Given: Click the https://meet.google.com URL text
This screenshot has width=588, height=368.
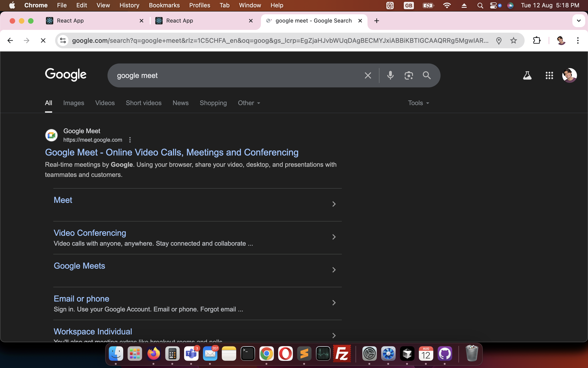Looking at the screenshot, I should coord(93,140).
